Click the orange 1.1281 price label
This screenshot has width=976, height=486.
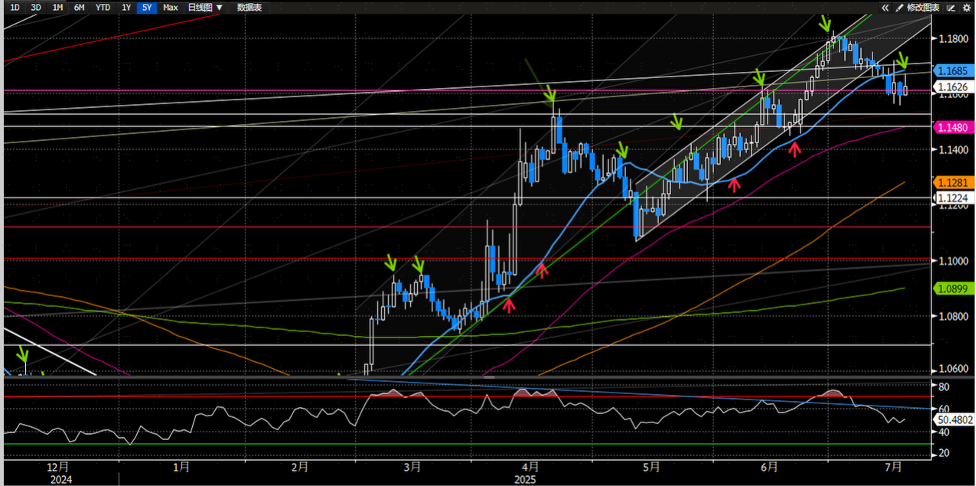pos(953,182)
